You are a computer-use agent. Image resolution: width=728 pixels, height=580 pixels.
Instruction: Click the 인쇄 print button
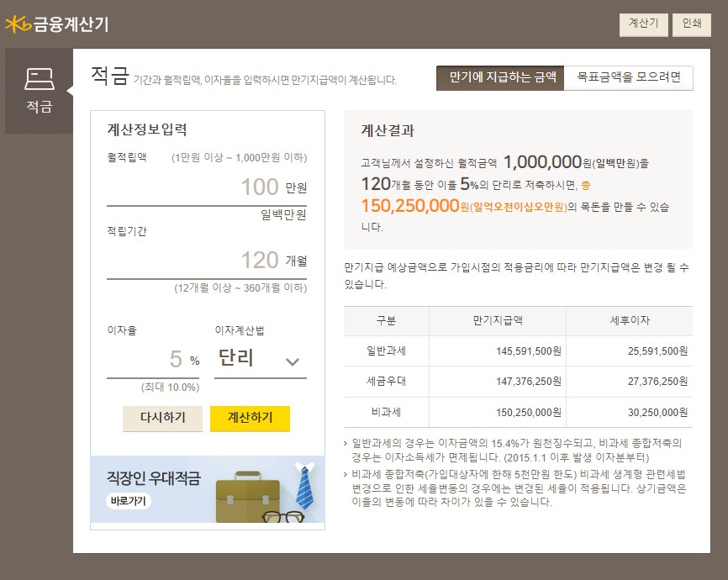coord(691,25)
